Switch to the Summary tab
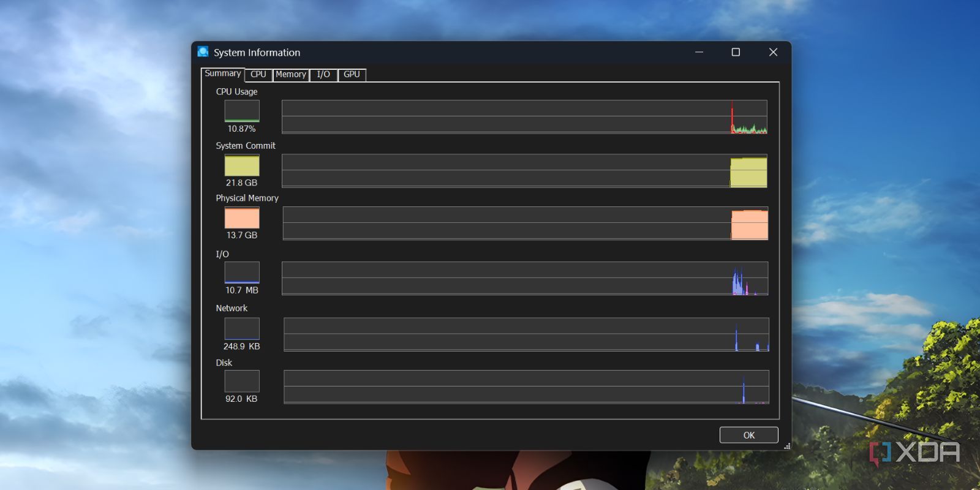The height and width of the screenshot is (490, 980). [223, 73]
